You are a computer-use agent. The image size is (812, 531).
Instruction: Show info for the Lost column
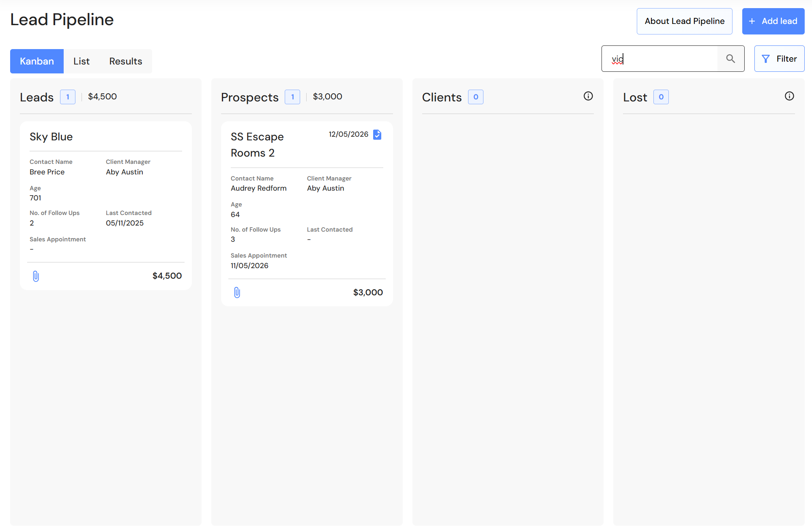tap(789, 96)
